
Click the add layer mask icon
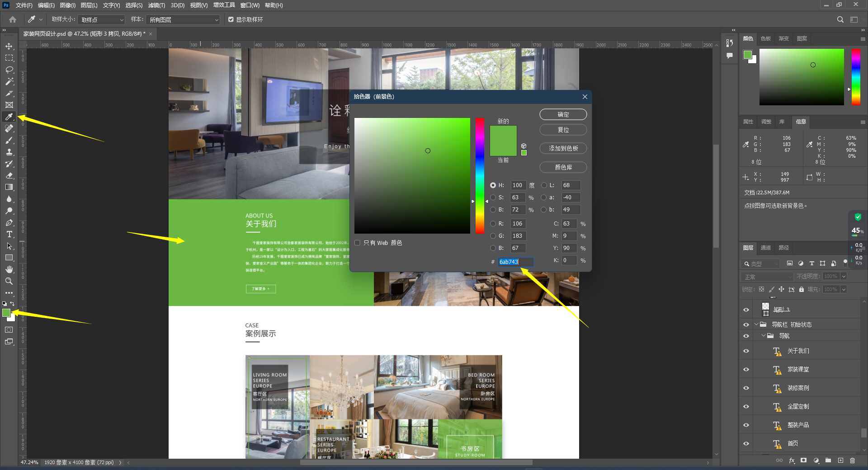[x=803, y=461]
